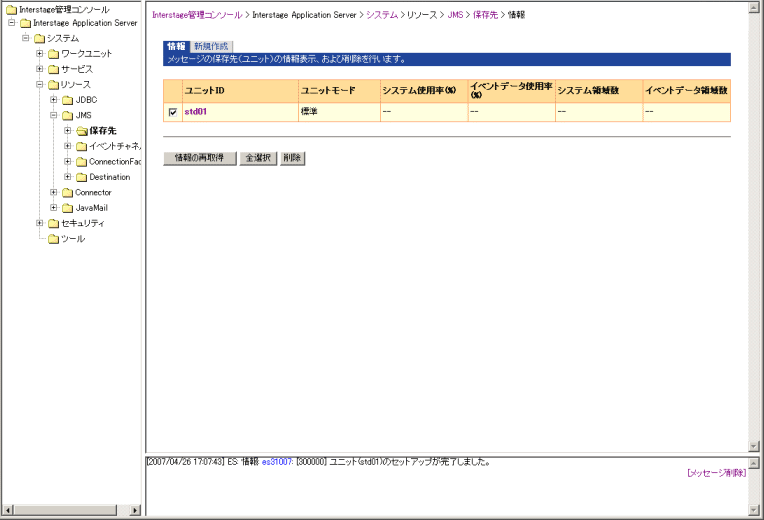Follow the 保存先 breadcrumb link

coord(485,15)
